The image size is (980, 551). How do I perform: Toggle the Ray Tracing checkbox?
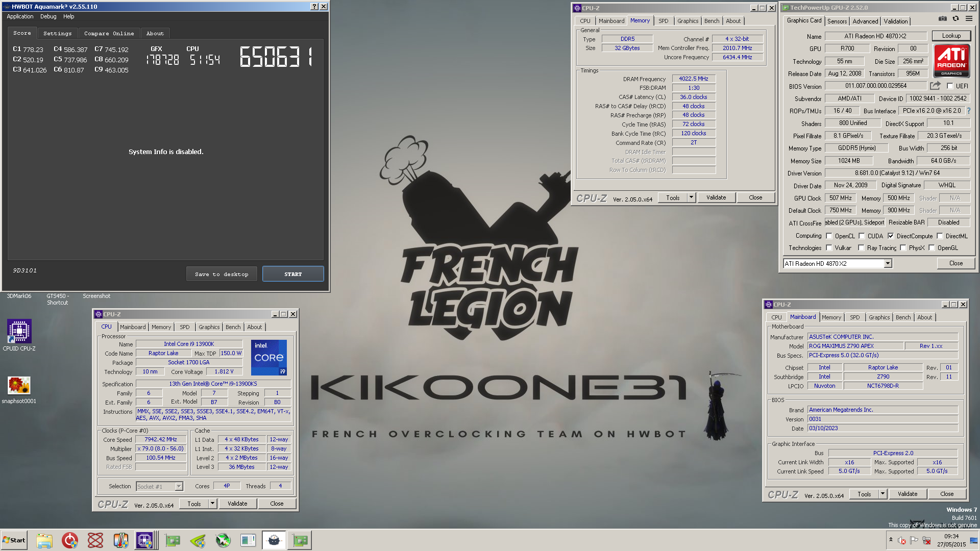tap(861, 248)
